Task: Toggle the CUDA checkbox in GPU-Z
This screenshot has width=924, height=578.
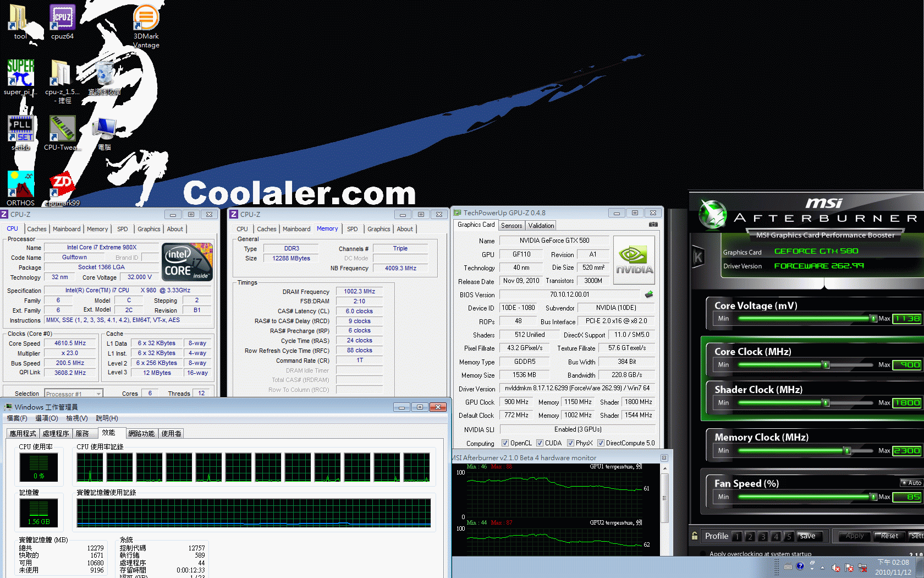Action: pos(540,443)
